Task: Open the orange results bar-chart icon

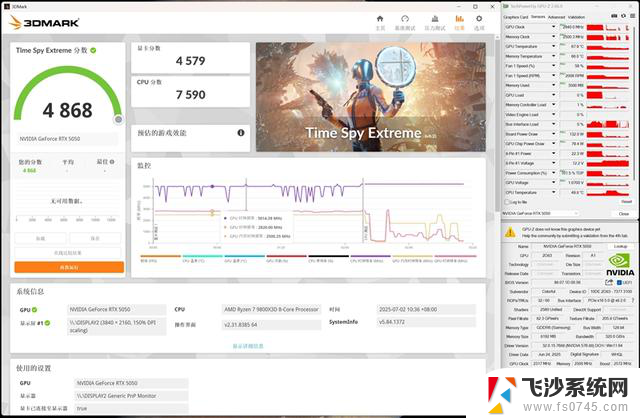Action: [x=460, y=19]
